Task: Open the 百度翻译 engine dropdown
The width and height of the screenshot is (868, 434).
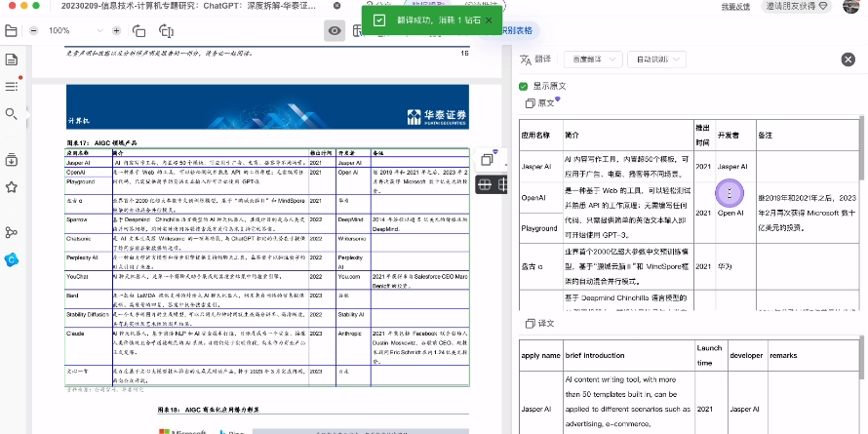Action: point(593,59)
